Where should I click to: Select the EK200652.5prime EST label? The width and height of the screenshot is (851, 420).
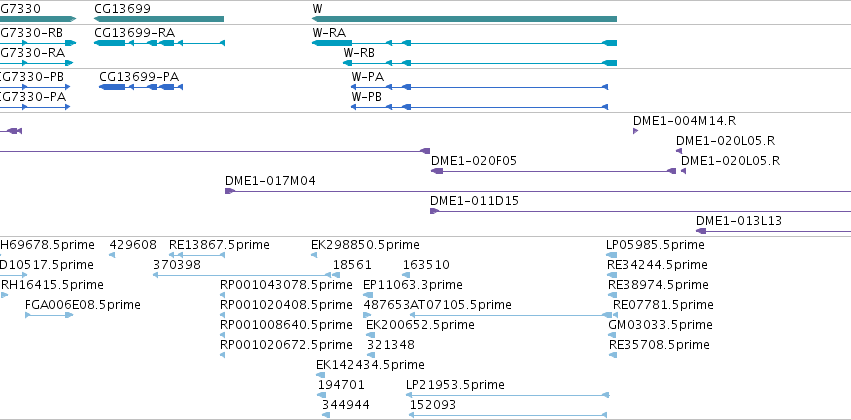(421, 325)
